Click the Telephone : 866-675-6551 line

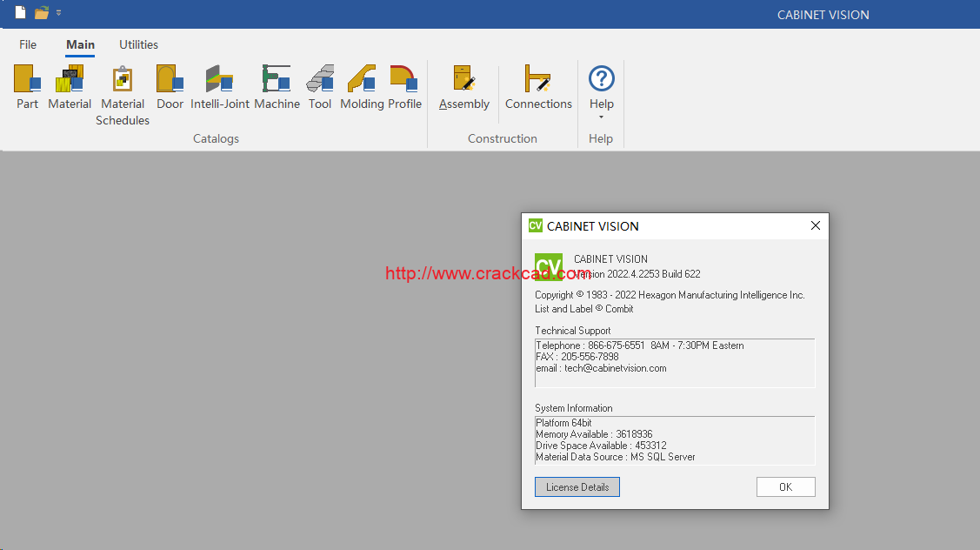coord(639,345)
